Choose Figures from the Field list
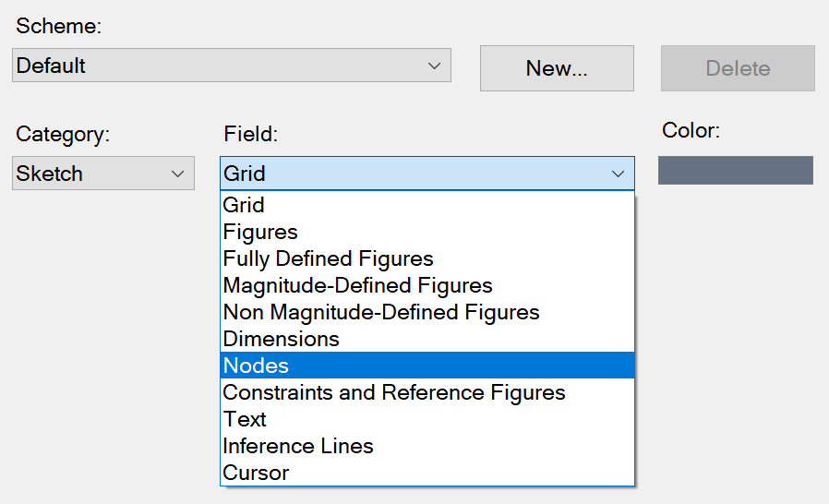This screenshot has height=504, width=829. (260, 232)
